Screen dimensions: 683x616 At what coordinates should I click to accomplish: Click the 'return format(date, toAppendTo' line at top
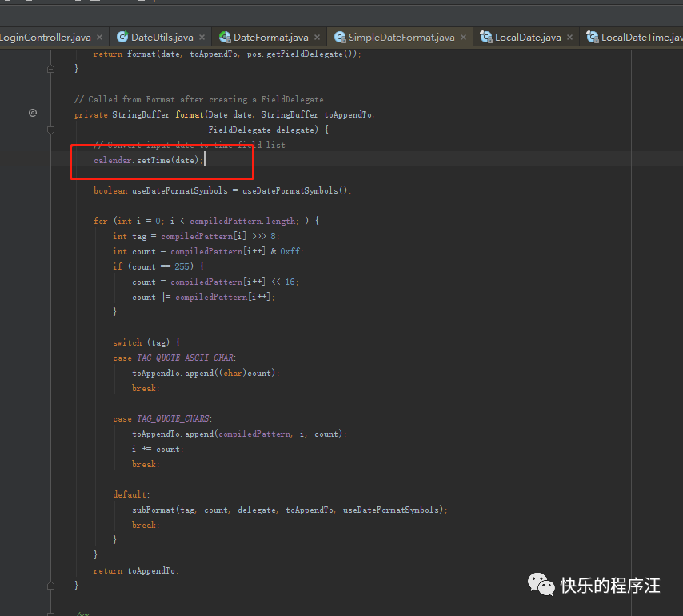coord(227,54)
